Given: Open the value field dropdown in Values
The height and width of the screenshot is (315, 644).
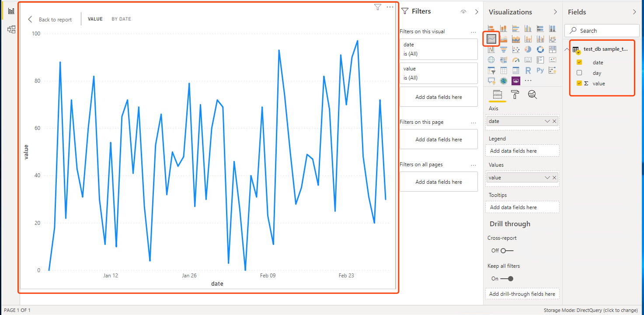Looking at the screenshot, I should tap(547, 178).
